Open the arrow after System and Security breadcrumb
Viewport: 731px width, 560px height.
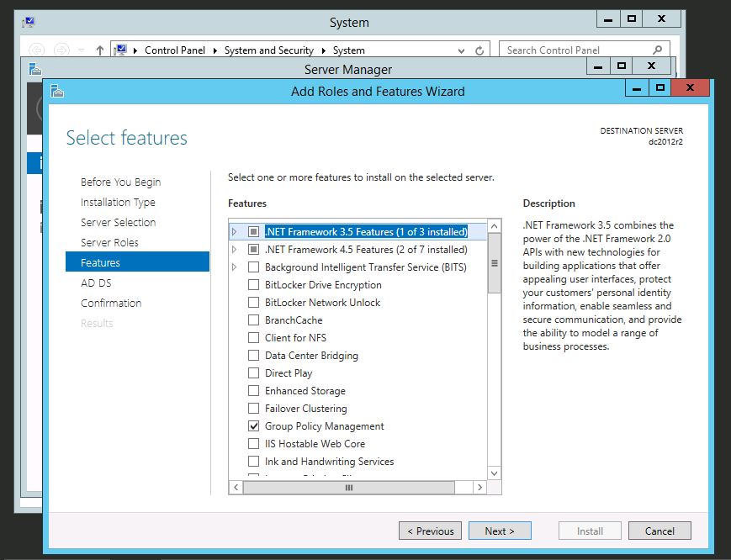click(324, 50)
